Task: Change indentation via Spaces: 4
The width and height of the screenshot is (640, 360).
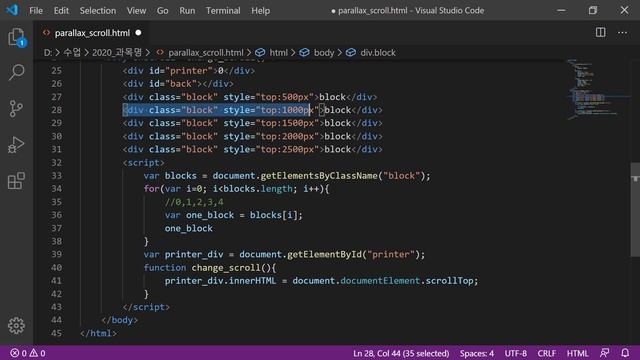Action: coord(476,353)
